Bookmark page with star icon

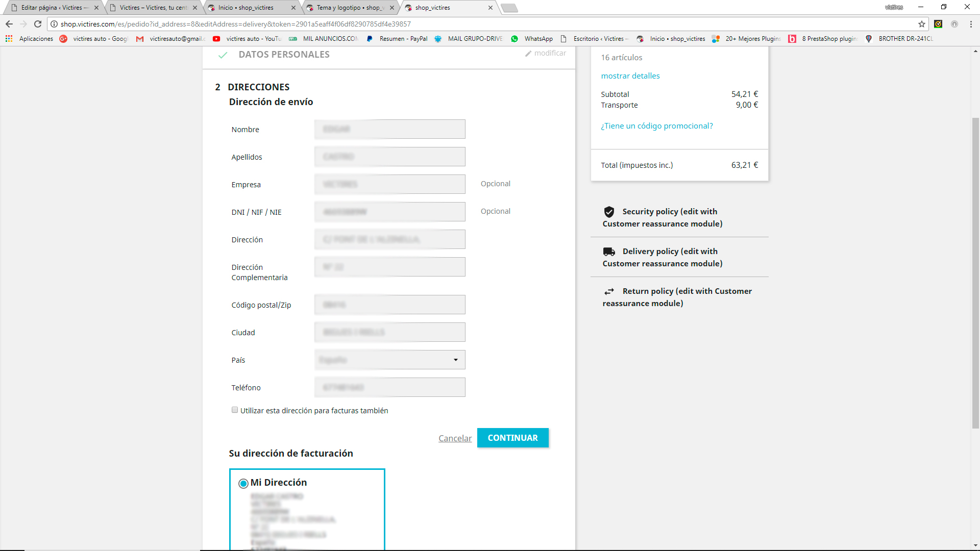921,24
